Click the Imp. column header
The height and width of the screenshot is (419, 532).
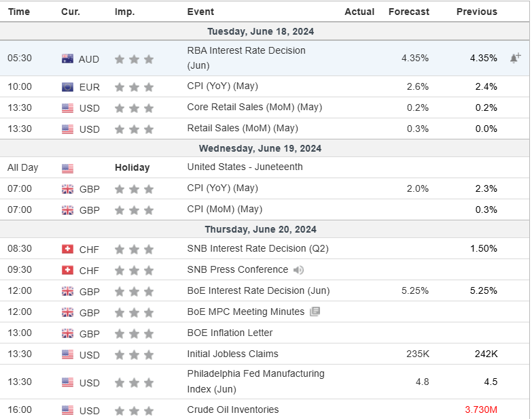[x=124, y=12]
